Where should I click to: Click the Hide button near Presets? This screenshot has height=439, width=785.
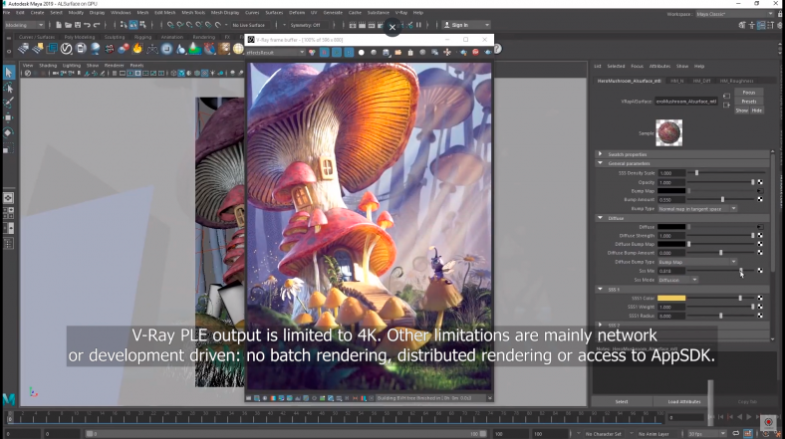[x=756, y=110]
